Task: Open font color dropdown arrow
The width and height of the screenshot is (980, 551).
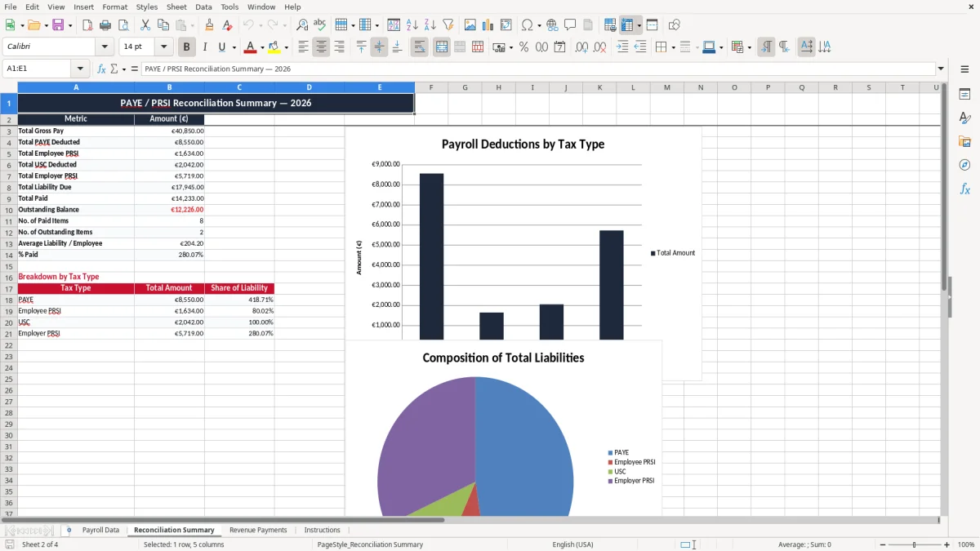Action: (x=261, y=47)
